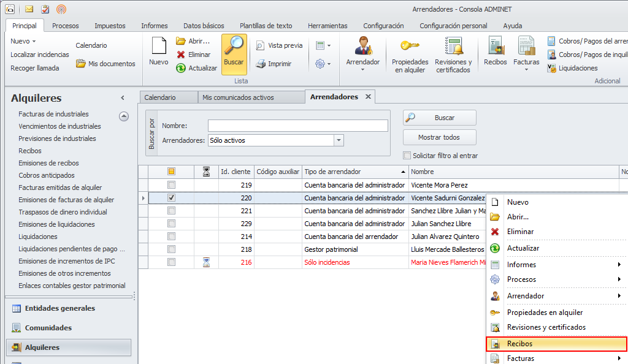Click the Buscar magnifier icon in ribbon
This screenshot has width=628, height=364.
pyautogui.click(x=234, y=47)
